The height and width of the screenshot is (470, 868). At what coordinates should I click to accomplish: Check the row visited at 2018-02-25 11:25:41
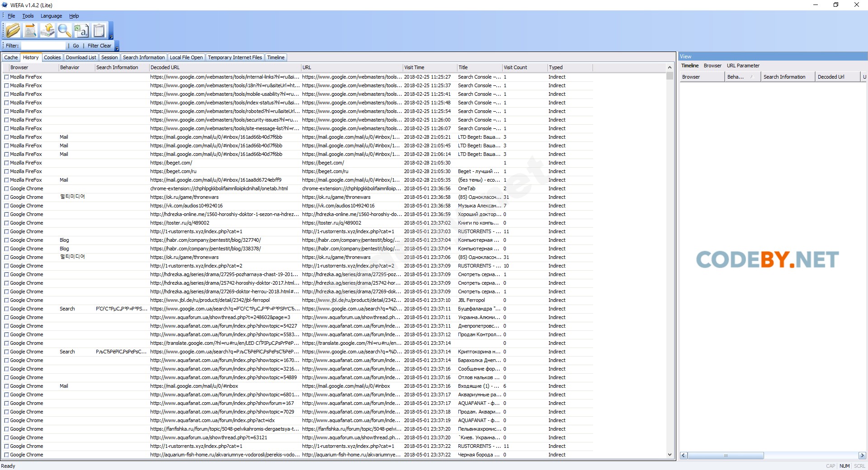(x=7, y=94)
